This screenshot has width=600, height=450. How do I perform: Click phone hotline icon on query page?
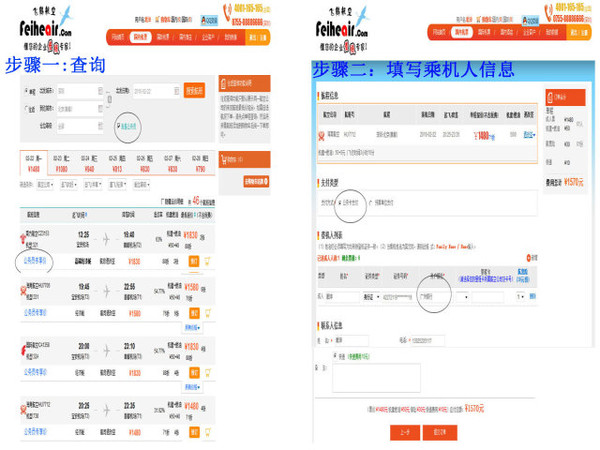[227, 12]
